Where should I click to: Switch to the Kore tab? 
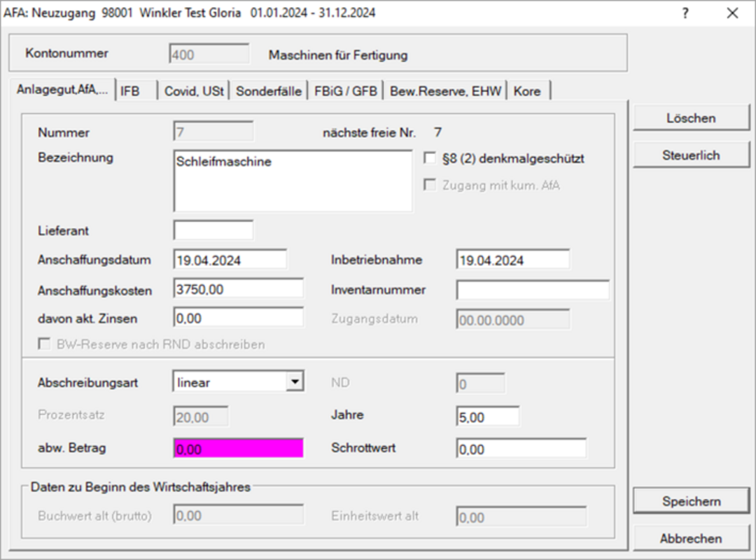click(528, 91)
